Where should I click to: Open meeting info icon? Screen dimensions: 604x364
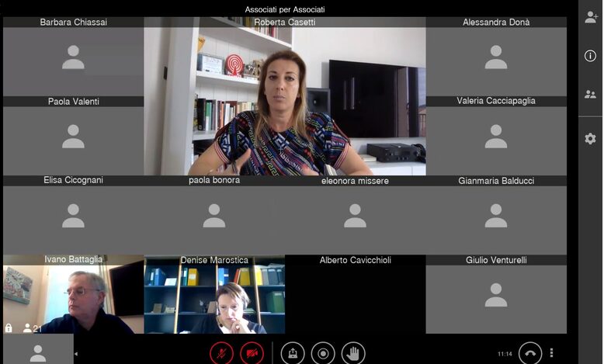[x=590, y=56]
